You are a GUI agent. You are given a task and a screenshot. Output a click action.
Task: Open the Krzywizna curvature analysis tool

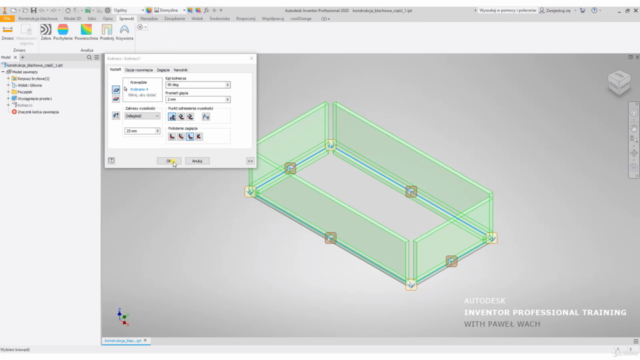point(124,32)
